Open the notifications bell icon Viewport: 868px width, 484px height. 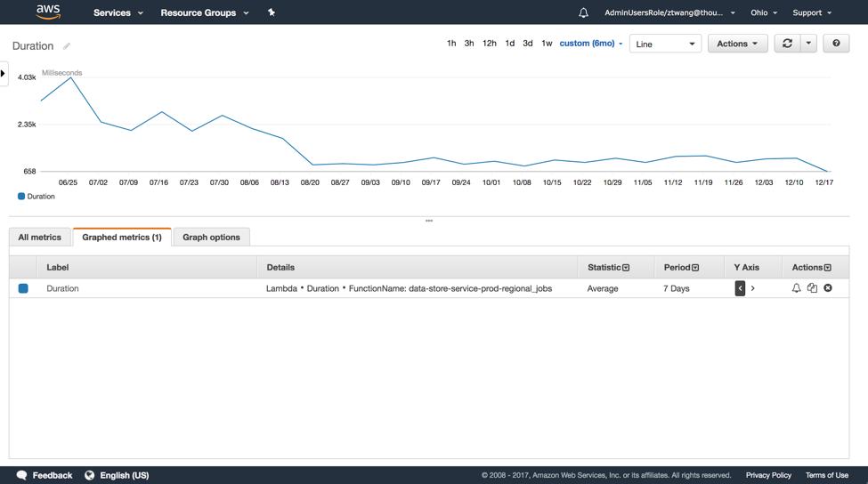tap(583, 12)
